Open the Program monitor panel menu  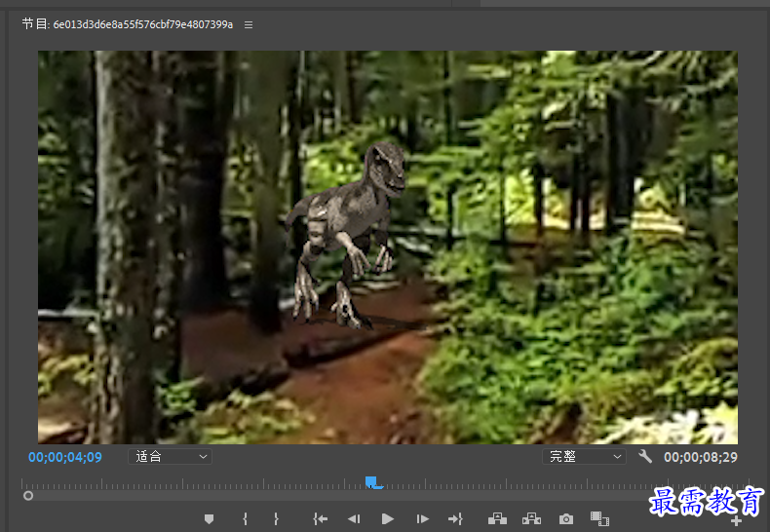coord(249,24)
